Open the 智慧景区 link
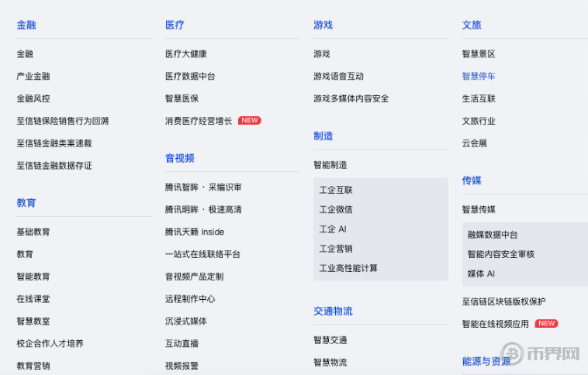Image resolution: width=588 pixels, height=375 pixels. [479, 54]
